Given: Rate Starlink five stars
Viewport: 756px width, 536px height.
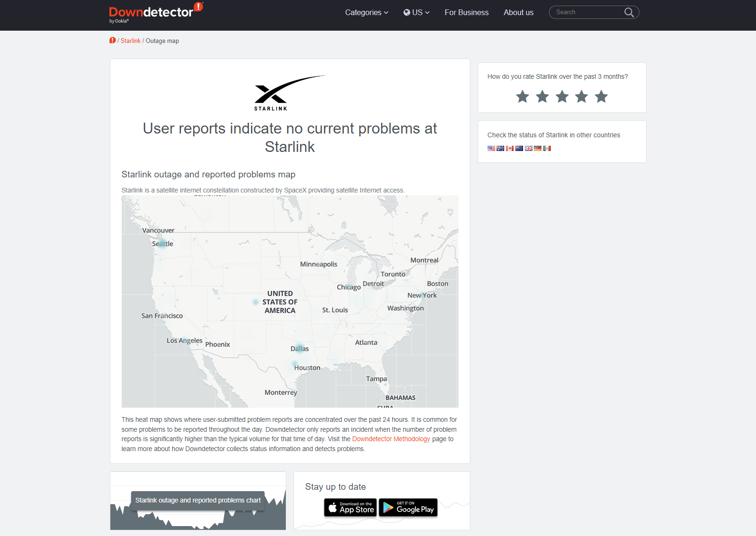Looking at the screenshot, I should [x=601, y=97].
